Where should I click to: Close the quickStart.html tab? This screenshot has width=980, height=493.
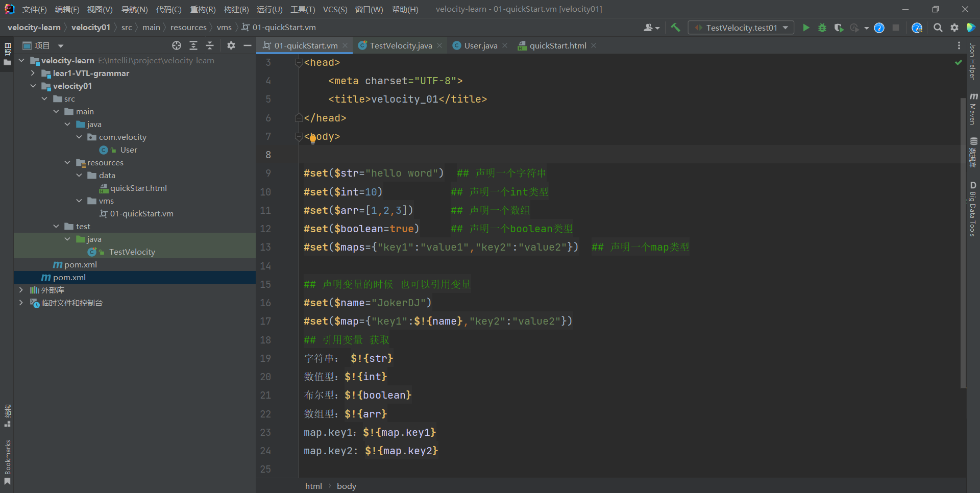pyautogui.click(x=594, y=45)
